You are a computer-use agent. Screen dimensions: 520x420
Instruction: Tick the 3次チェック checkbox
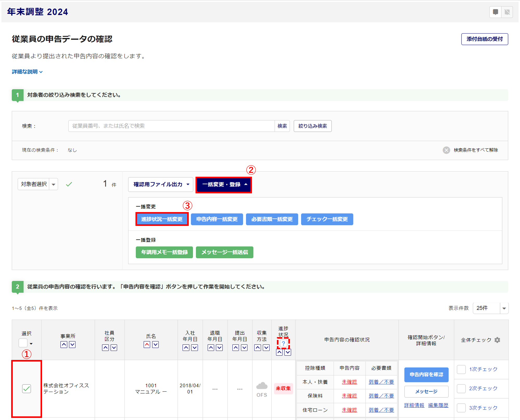pyautogui.click(x=461, y=408)
